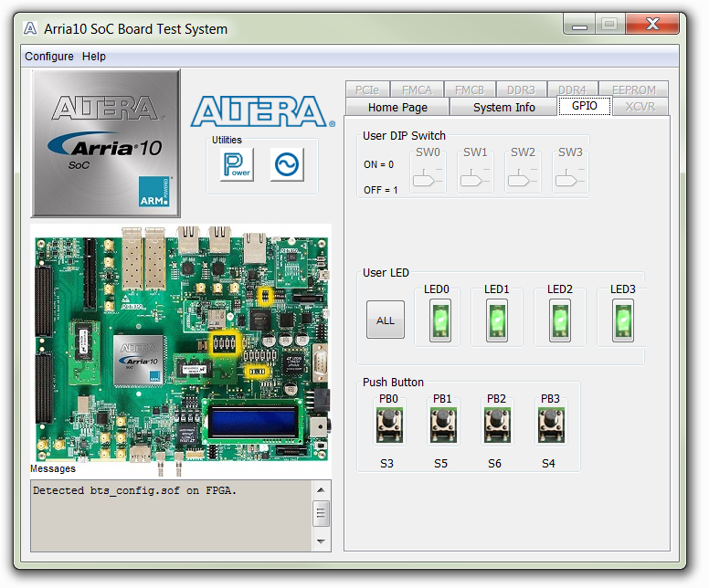Click the ALL LEDs button
Viewport: 709px width, 588px height.
click(386, 320)
